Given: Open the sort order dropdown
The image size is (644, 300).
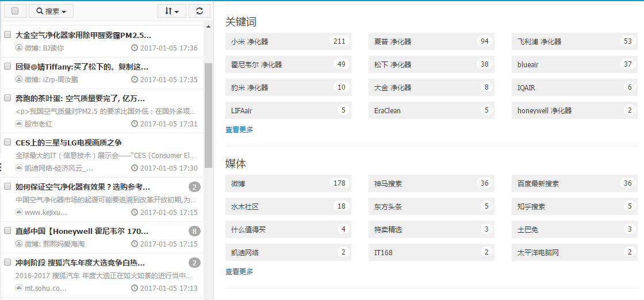Looking at the screenshot, I should (x=172, y=11).
